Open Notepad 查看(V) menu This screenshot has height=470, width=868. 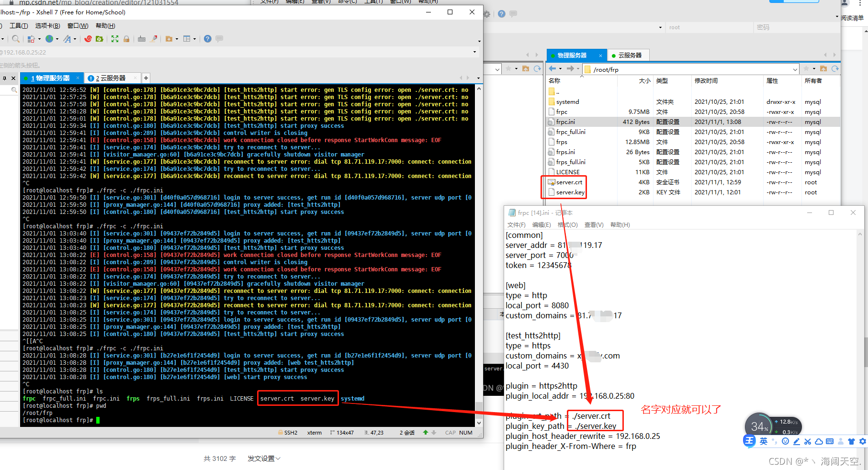click(594, 225)
